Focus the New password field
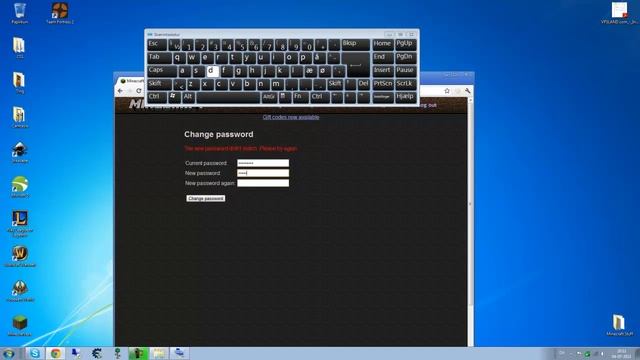Screen dimensions: 640x360 (x=263, y=173)
